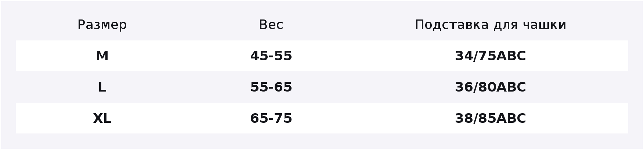The height and width of the screenshot is (150, 644).
Task: Click the Размер column header
Action: point(102,25)
